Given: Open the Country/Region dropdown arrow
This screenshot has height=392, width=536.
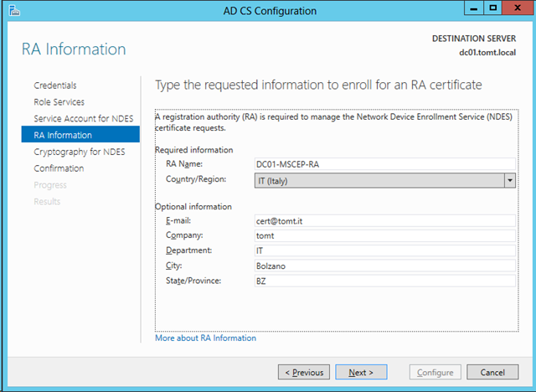Looking at the screenshot, I should [510, 180].
